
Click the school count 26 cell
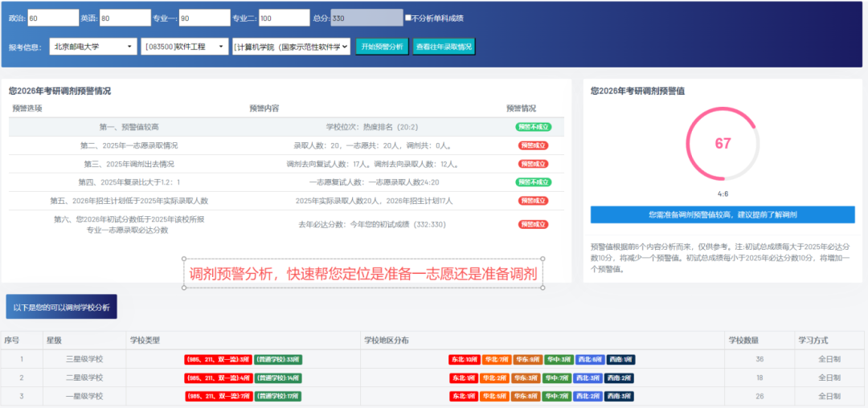[x=759, y=397]
